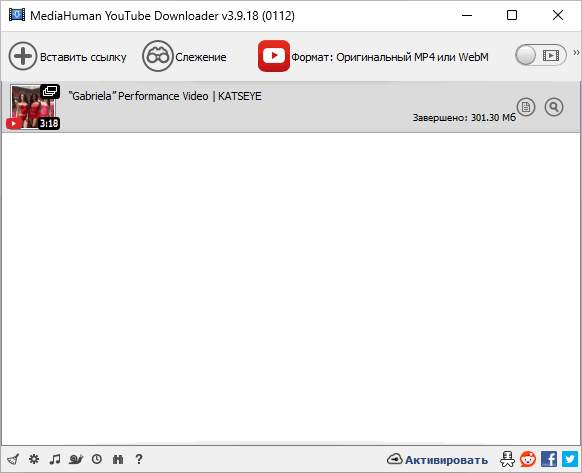Click the 3:18 duration badge
This screenshot has width=582, height=473.
[x=49, y=123]
